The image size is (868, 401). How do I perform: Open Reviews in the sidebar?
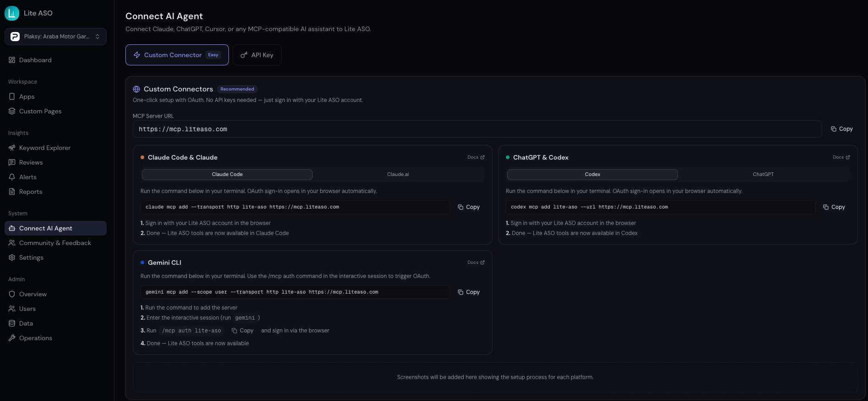[x=55, y=162]
